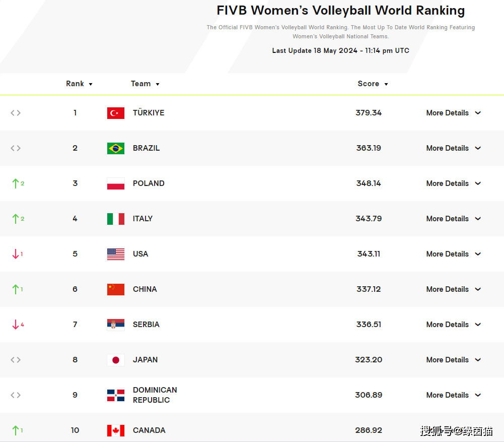Click the Italy flag icon

(x=116, y=219)
